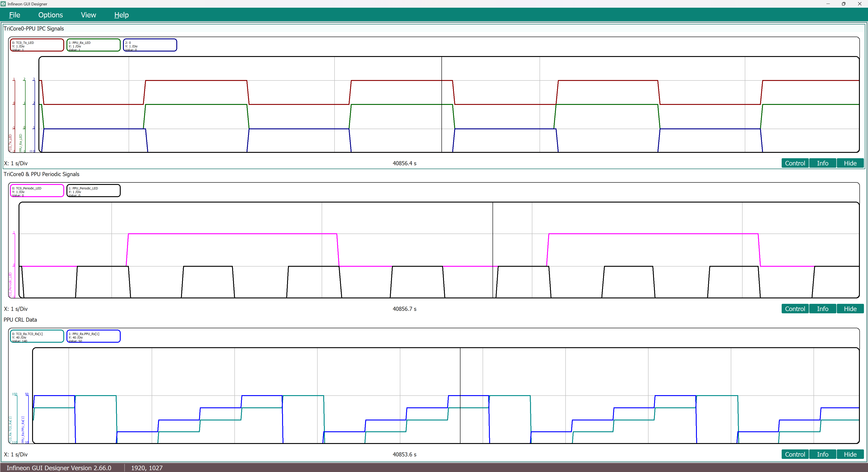Select the TC0_Rx.TC0_Rx[1] teal legend box
This screenshot has height=472, width=868.
pos(37,336)
